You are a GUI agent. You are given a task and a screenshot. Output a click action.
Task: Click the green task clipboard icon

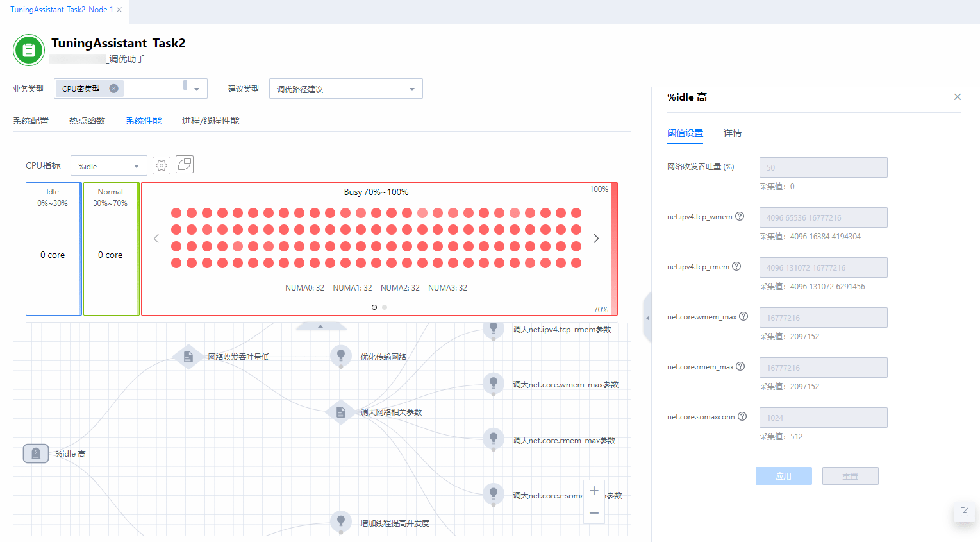click(29, 50)
